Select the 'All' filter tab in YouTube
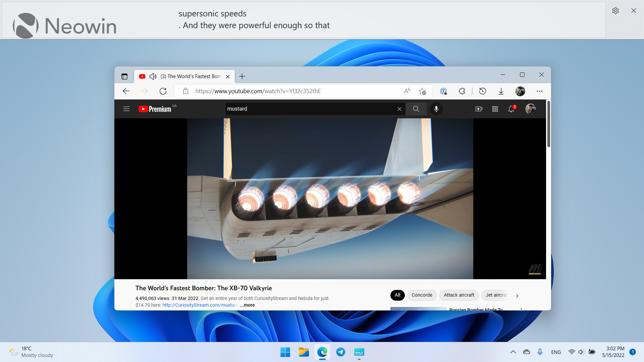Viewport: 644px width, 362px height. pos(397,295)
